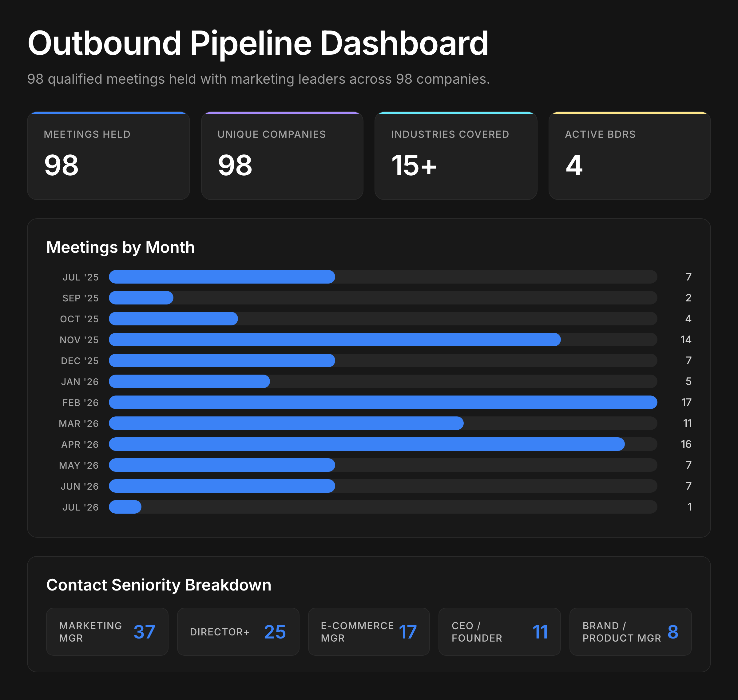Image resolution: width=738 pixels, height=700 pixels.
Task: Click the MAR '26 month label
Action: pyautogui.click(x=79, y=424)
